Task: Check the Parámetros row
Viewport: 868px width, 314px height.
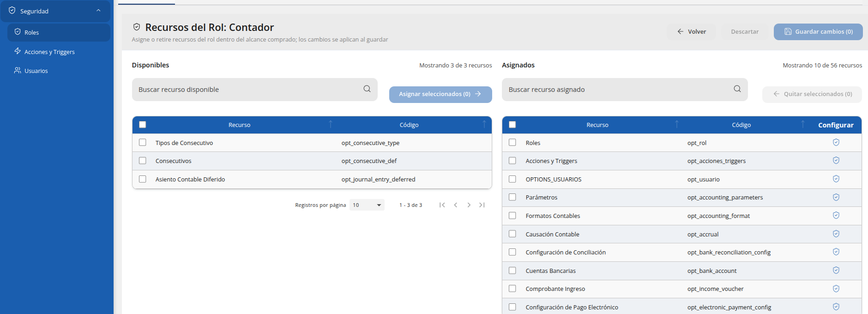Action: 512,197
